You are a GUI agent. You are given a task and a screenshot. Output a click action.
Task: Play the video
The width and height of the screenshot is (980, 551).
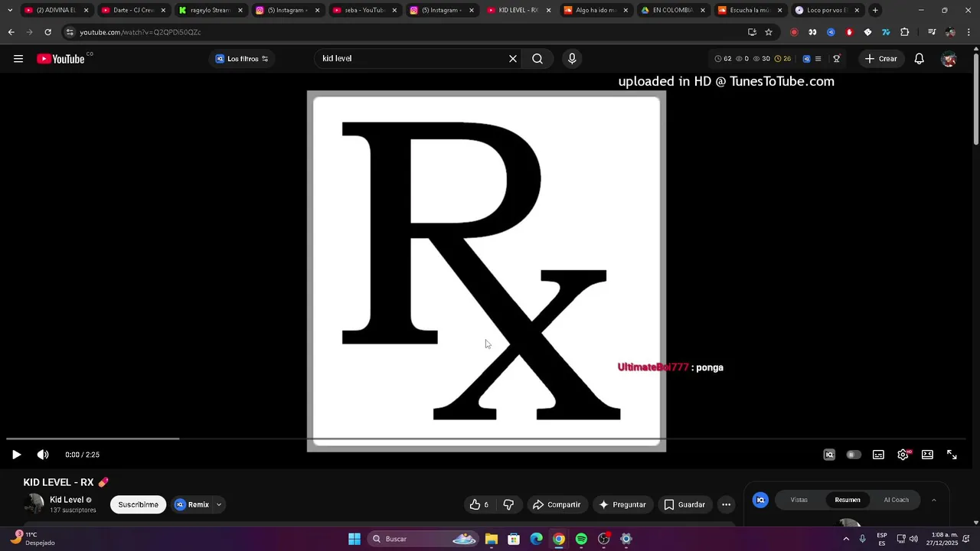16,455
